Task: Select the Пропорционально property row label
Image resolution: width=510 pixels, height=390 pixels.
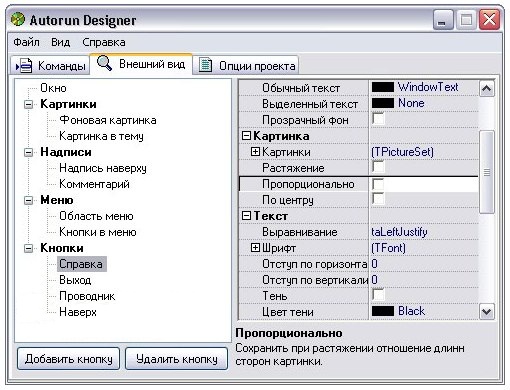Action: point(308,184)
